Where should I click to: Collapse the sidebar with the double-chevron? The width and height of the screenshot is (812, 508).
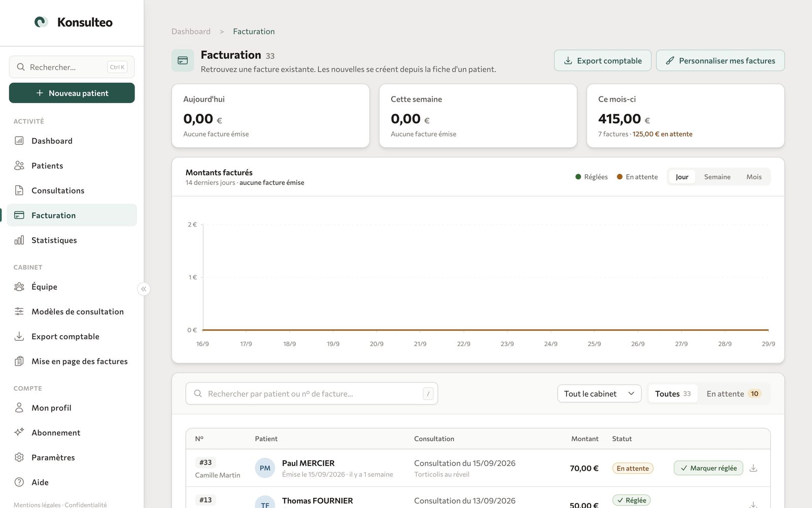pyautogui.click(x=144, y=289)
